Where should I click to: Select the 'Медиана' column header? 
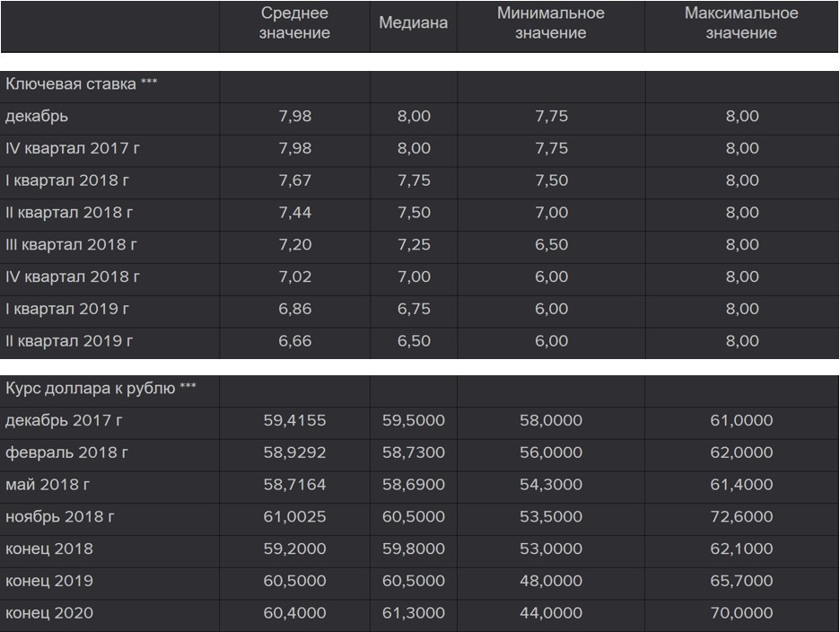point(413,22)
